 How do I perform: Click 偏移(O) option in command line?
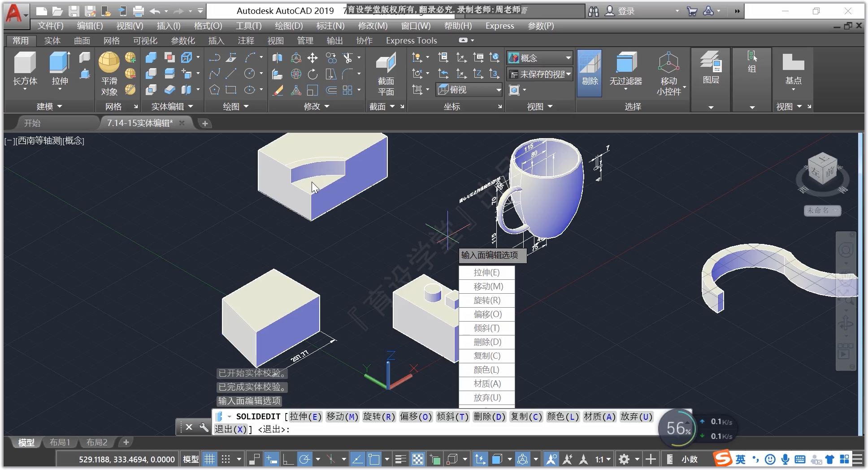tap(416, 416)
